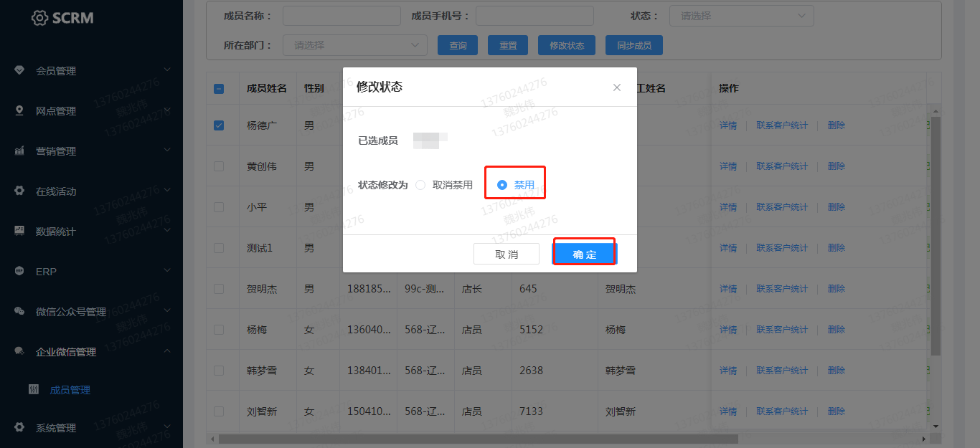This screenshot has width=980, height=448.
Task: Open the 状态 dropdown
Action: point(742,15)
